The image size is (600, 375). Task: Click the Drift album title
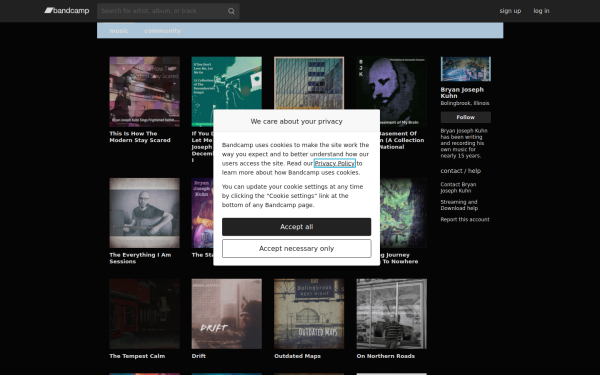click(x=199, y=356)
